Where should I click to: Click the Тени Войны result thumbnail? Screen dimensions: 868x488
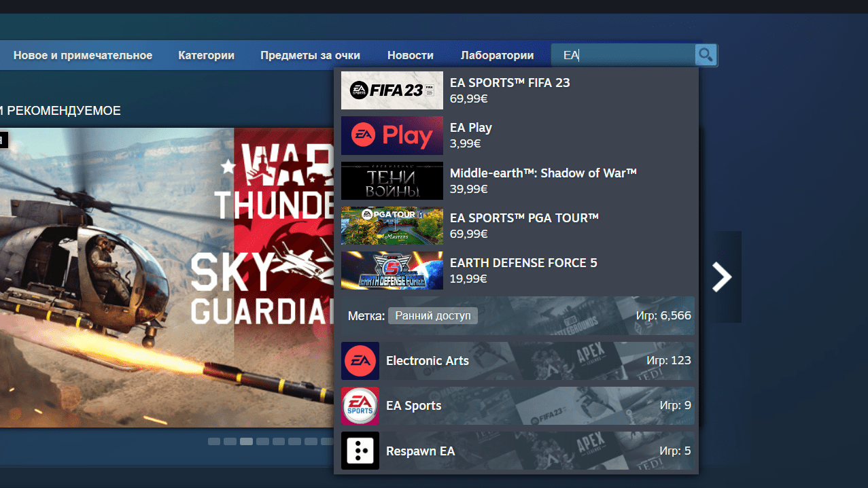392,181
